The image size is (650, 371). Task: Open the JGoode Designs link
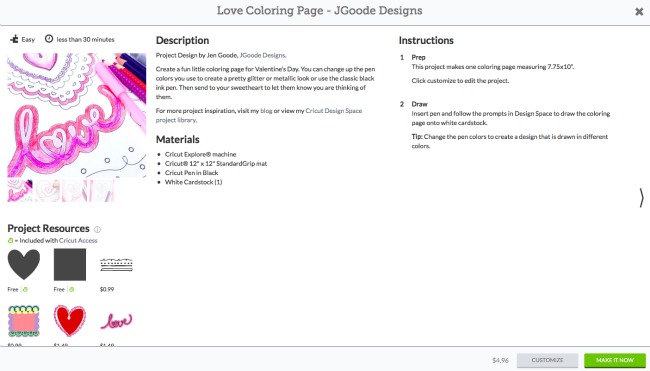[262, 55]
